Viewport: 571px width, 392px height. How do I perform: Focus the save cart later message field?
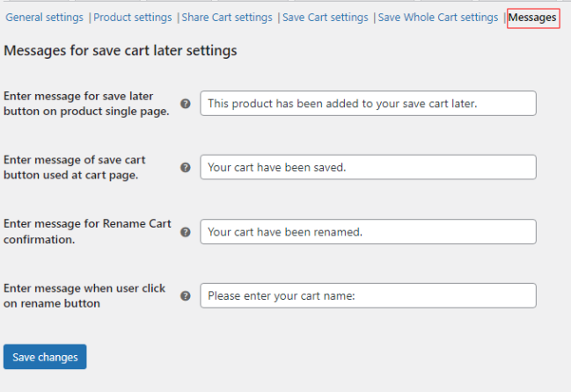(x=368, y=103)
